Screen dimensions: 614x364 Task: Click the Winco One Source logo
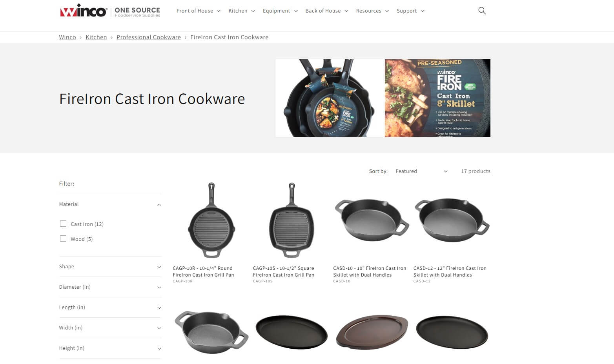coord(110,11)
